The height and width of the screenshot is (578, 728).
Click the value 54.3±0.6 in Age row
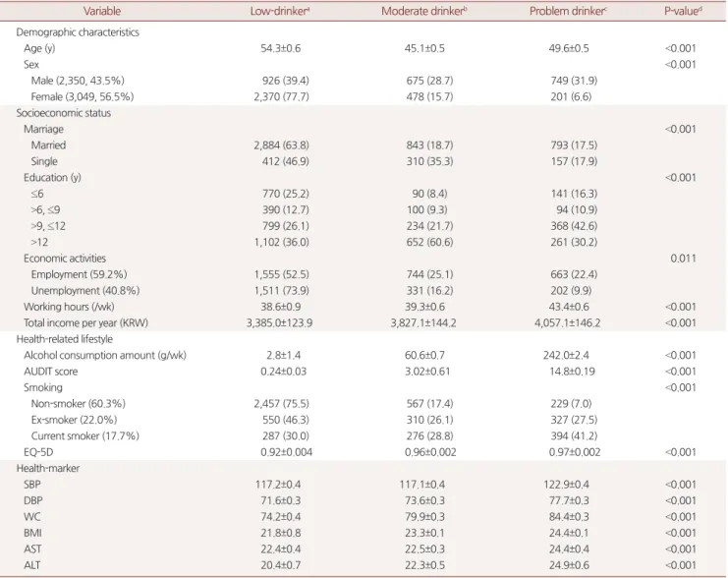coord(280,48)
